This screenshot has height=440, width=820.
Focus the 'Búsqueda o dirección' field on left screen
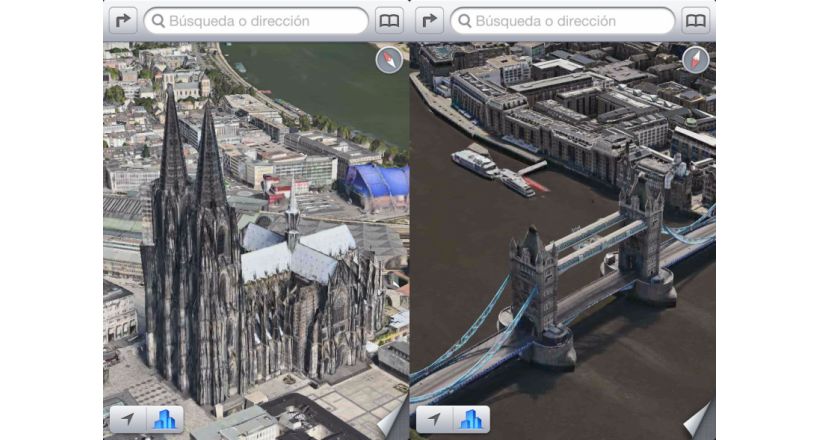click(x=257, y=20)
